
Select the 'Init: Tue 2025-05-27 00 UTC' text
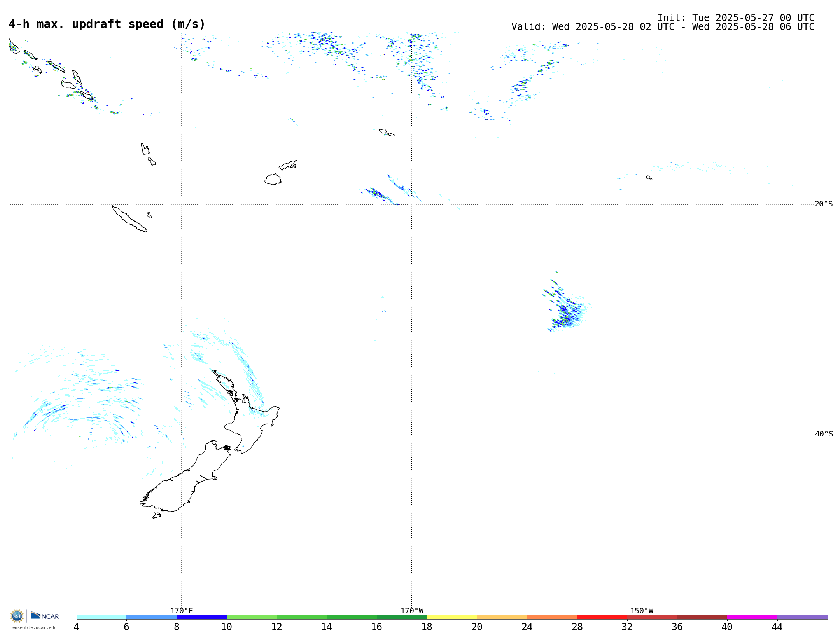736,18
